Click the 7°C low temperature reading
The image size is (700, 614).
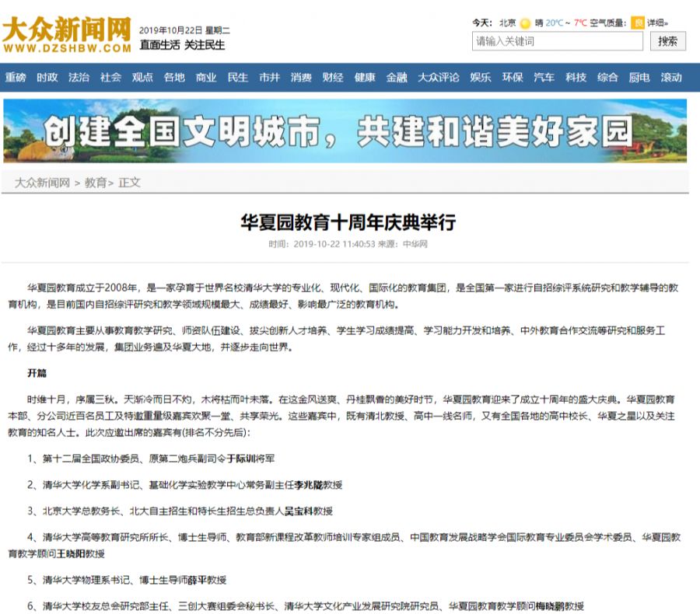[580, 23]
